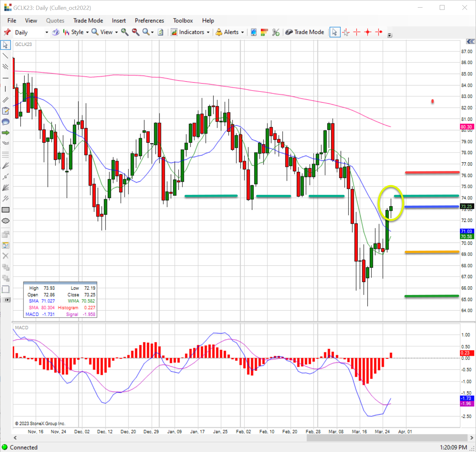Select the red crosshair with center dot
Image resolution: width=476 pixels, height=452 pixels.
click(x=368, y=32)
